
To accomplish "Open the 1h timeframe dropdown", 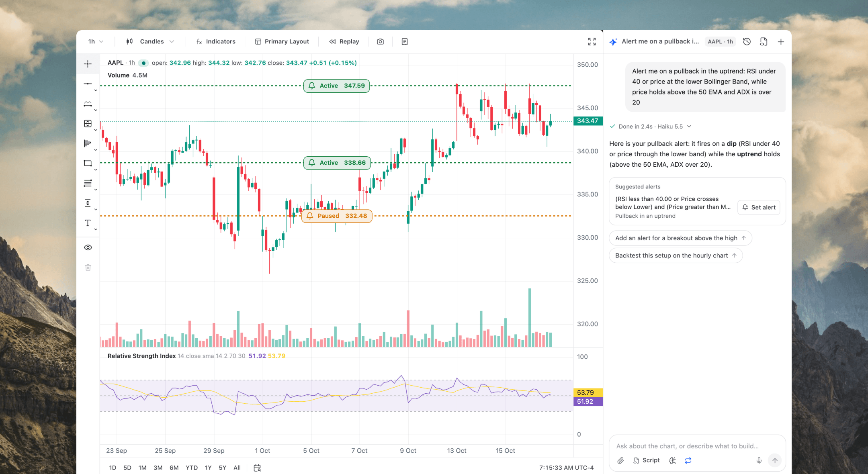I will point(96,41).
